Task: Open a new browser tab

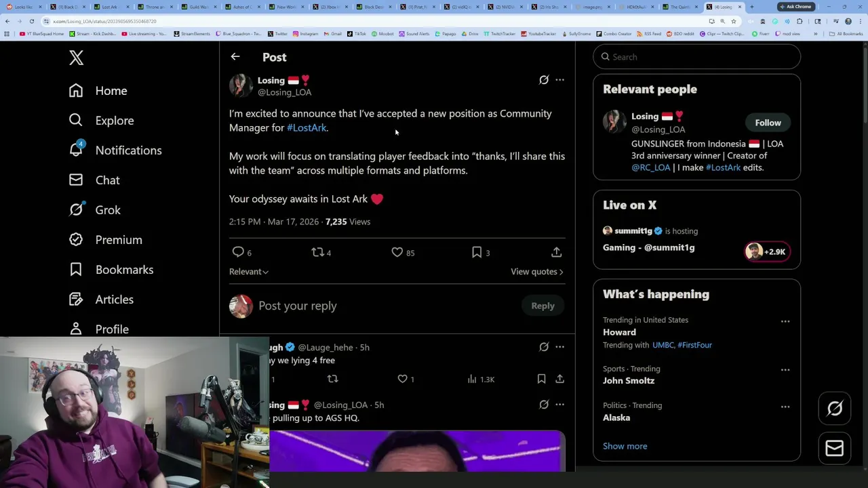Action: (x=751, y=7)
